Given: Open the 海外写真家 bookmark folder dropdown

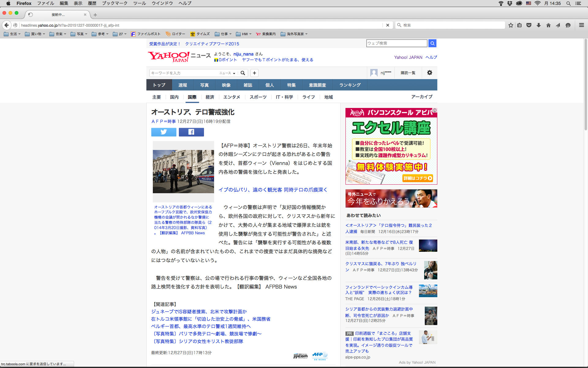Looking at the screenshot, I should 294,34.
